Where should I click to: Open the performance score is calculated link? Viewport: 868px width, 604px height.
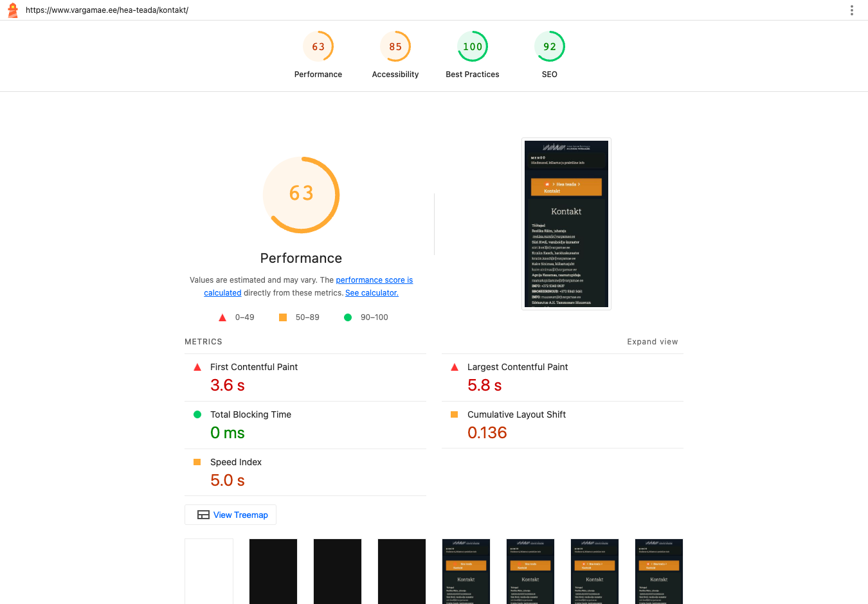[x=309, y=286]
